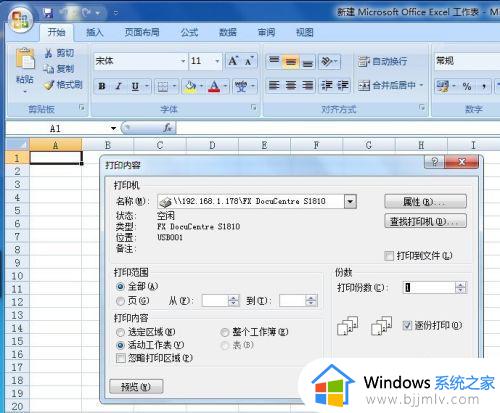Apply fill color bucket

tap(190, 87)
